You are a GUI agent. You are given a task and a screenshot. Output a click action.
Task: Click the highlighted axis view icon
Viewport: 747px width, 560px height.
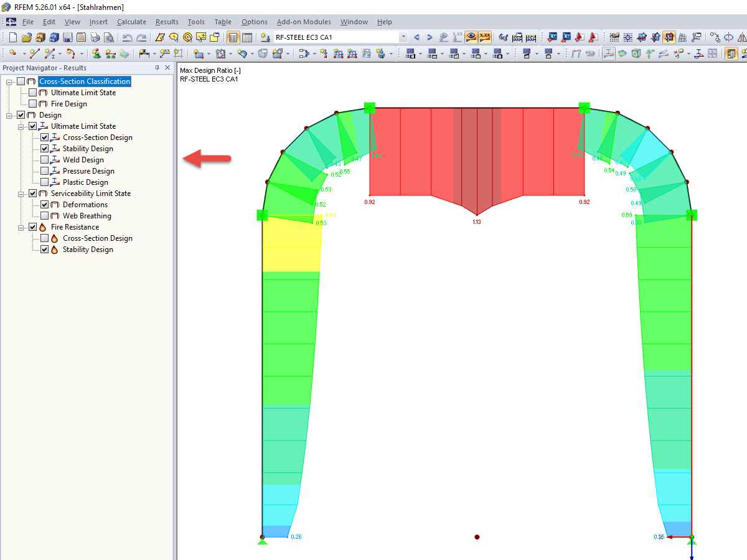670,37
